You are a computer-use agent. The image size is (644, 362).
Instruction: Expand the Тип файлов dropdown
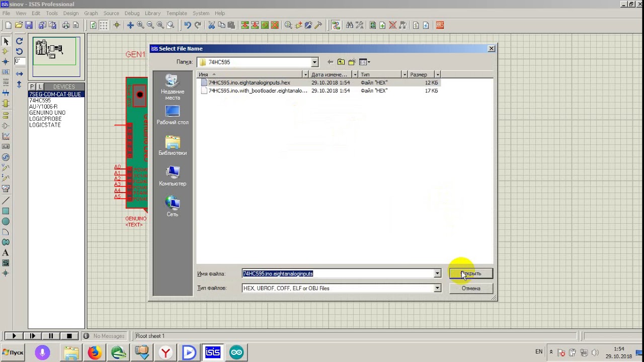tap(437, 288)
